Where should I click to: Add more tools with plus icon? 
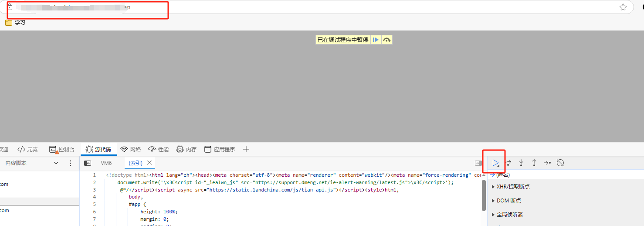pyautogui.click(x=246, y=149)
